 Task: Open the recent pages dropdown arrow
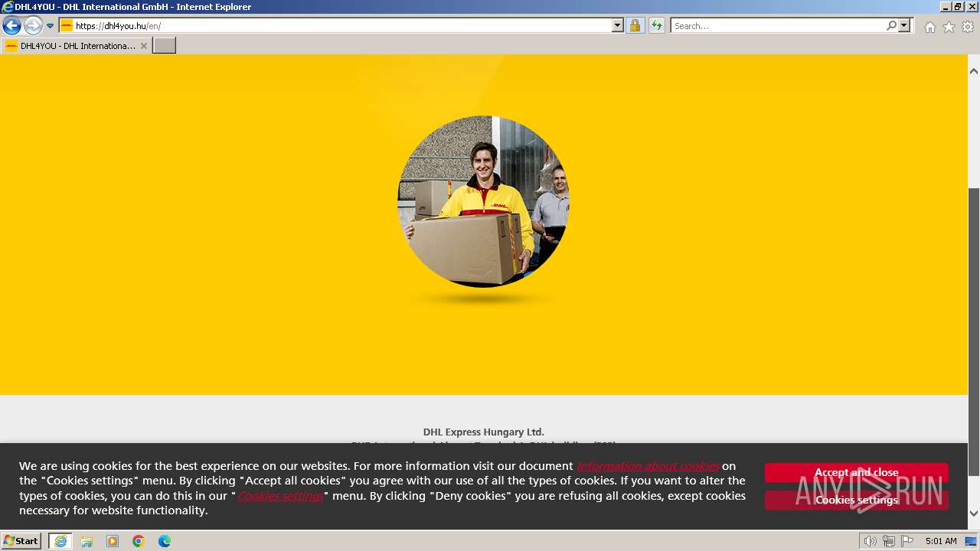[51, 26]
